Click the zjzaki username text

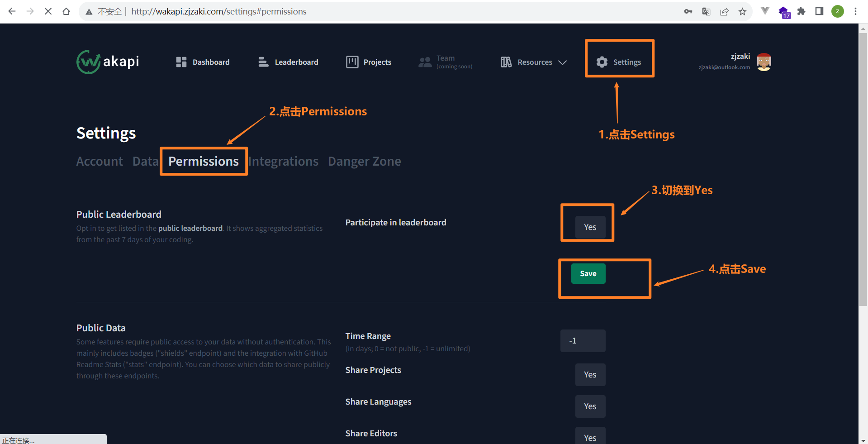(x=740, y=56)
